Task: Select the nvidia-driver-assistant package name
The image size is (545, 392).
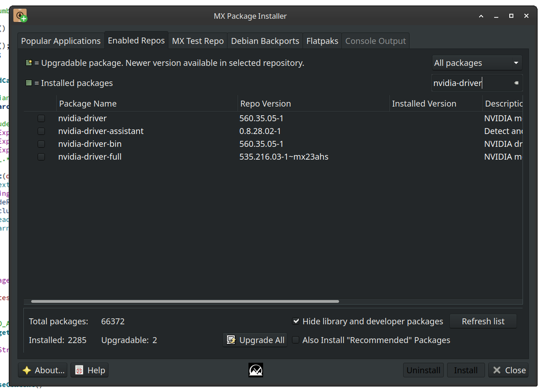Action: click(101, 131)
